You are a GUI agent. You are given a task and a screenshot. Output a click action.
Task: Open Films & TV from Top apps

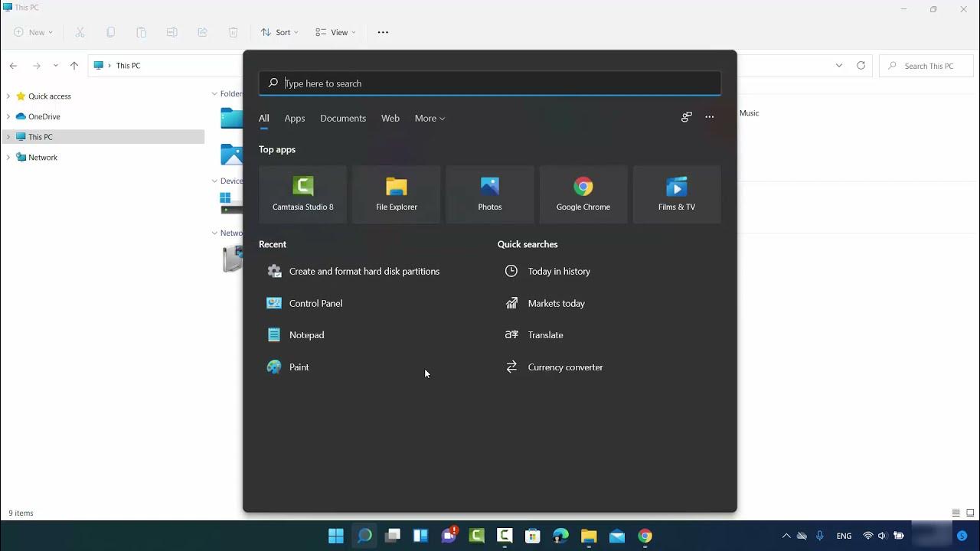(677, 194)
